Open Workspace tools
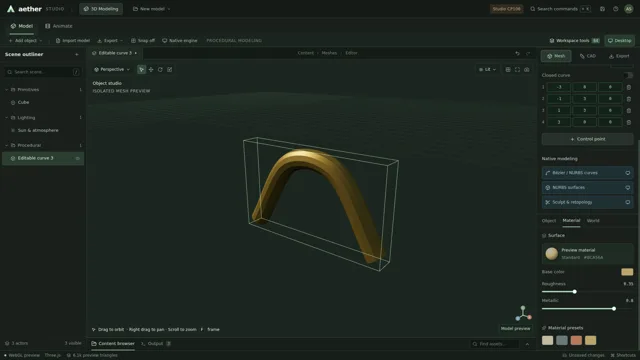The height and width of the screenshot is (360, 640). coord(574,41)
